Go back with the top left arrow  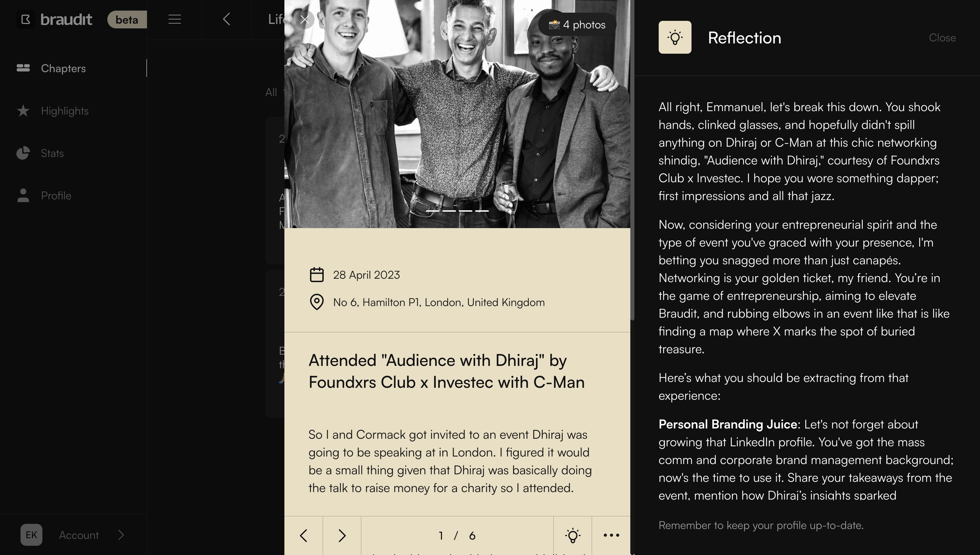[x=226, y=19]
